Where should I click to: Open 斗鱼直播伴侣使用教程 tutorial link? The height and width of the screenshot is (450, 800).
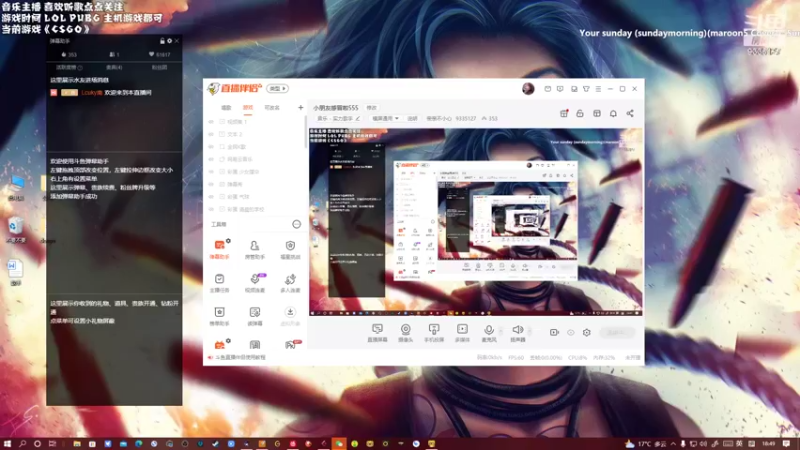240,358
